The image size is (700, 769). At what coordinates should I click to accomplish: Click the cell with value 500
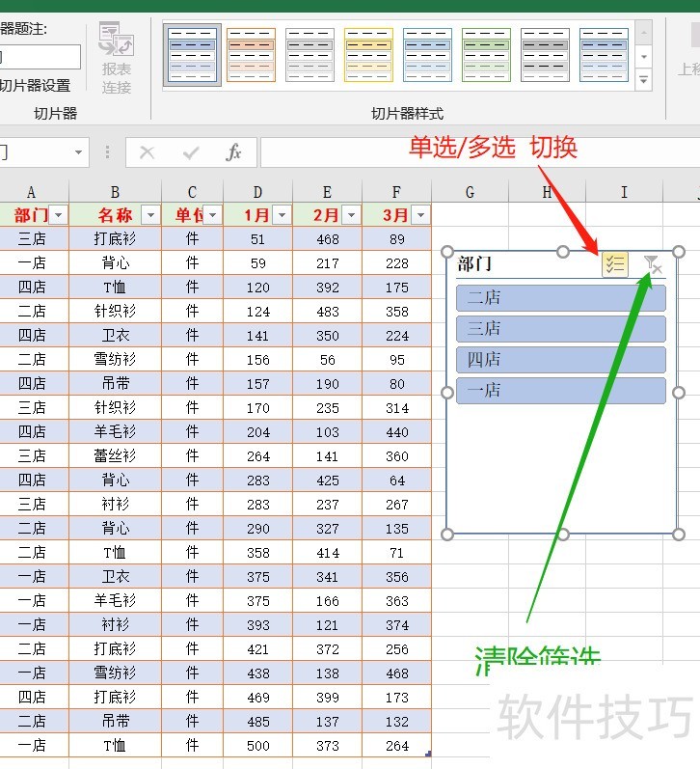tap(257, 746)
